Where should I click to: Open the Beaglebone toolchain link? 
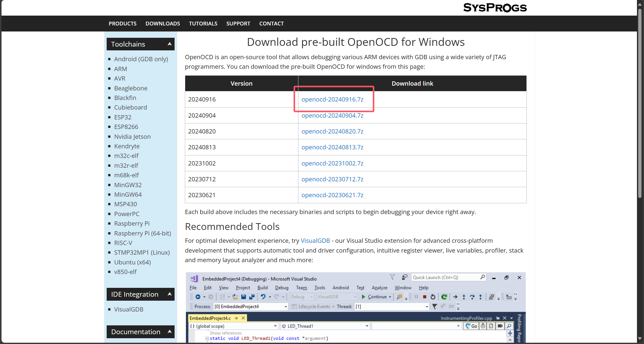click(x=131, y=88)
